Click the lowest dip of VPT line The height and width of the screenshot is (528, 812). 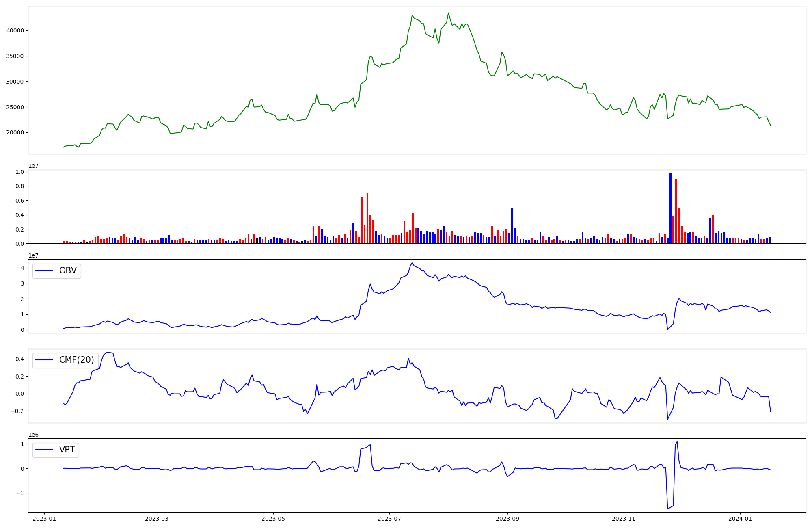667,509
